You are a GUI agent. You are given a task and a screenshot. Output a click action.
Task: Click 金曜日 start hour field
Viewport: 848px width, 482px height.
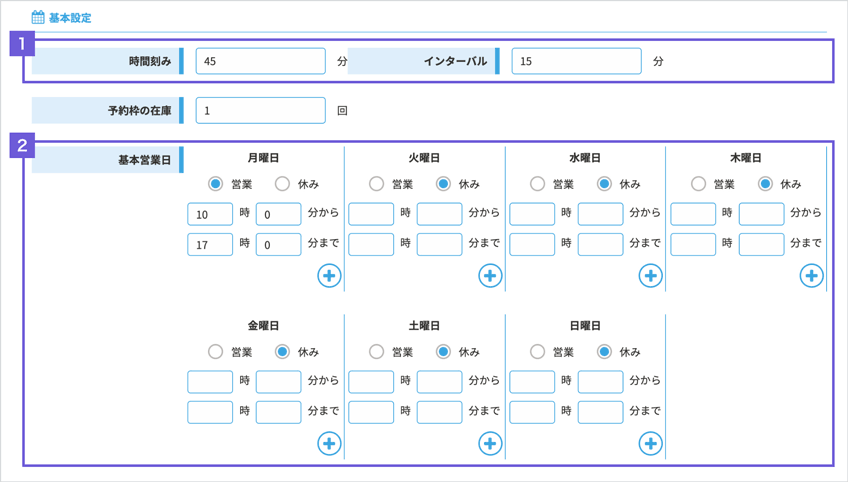coord(210,382)
